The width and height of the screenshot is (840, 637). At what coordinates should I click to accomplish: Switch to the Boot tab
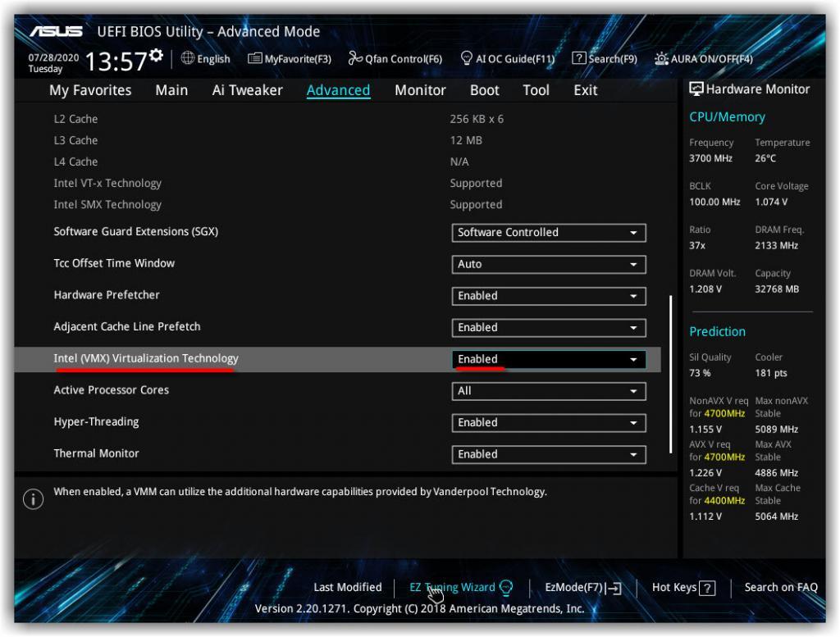click(x=484, y=90)
